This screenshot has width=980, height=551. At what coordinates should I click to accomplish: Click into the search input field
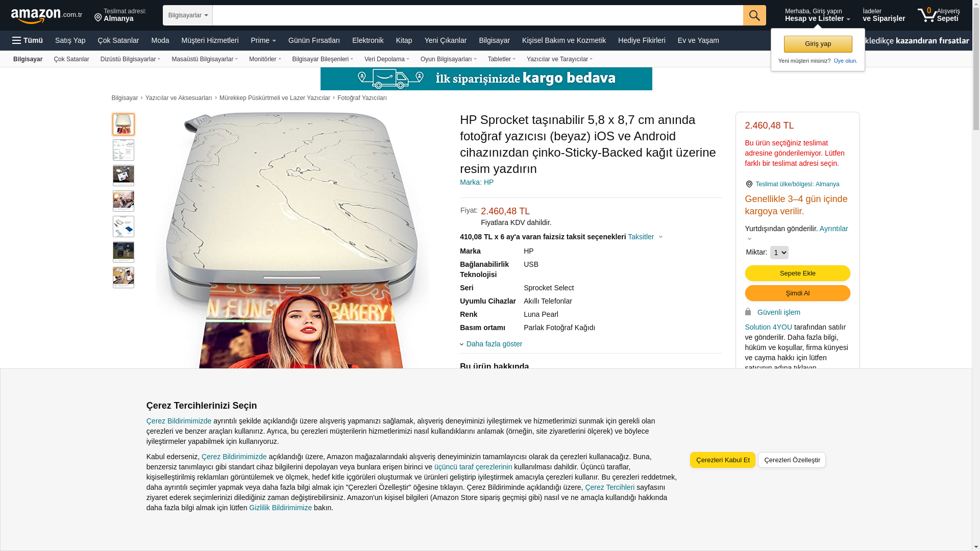478,15
